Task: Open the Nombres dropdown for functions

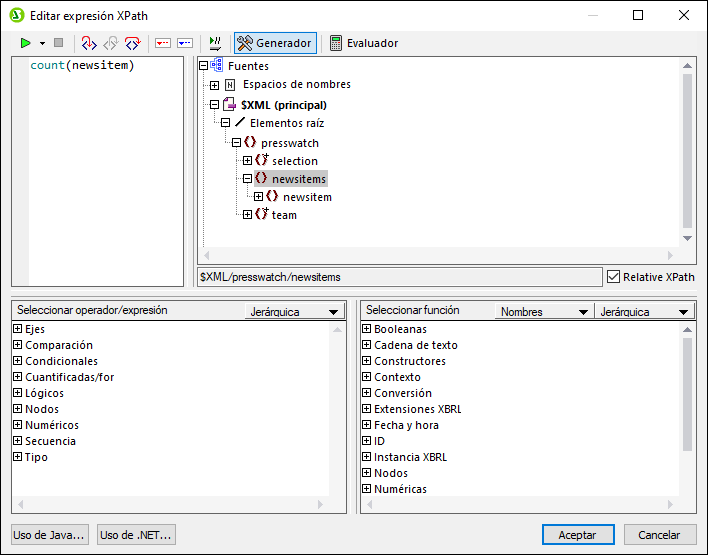Action: coord(543,312)
